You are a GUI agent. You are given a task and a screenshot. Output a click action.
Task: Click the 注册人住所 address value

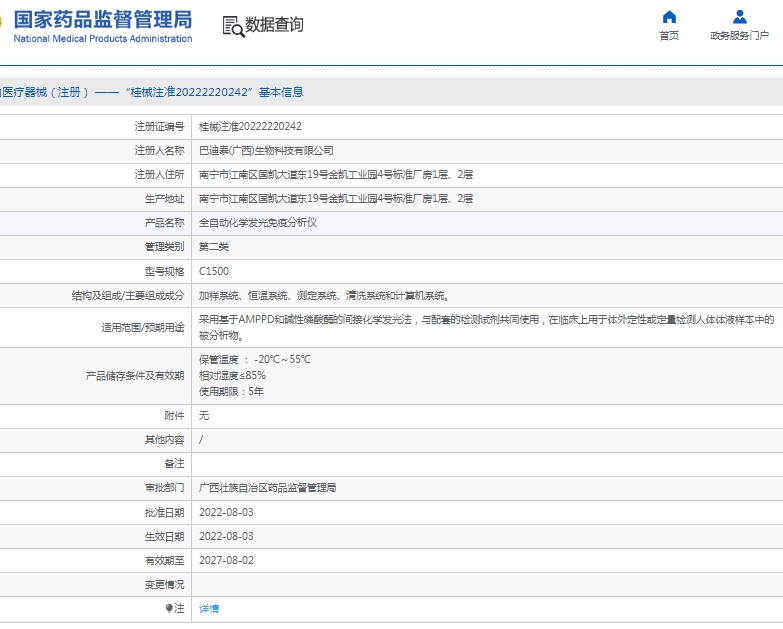point(336,174)
